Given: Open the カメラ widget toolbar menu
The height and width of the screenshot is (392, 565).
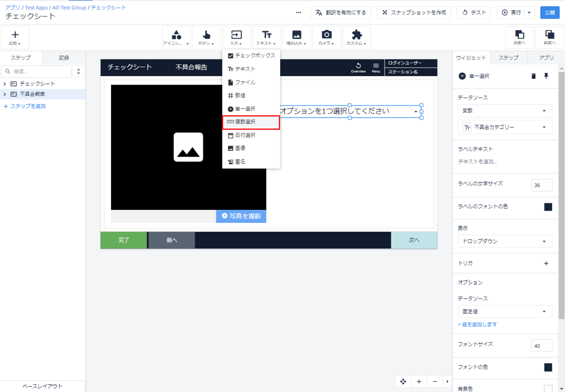Looking at the screenshot, I should tap(326, 38).
